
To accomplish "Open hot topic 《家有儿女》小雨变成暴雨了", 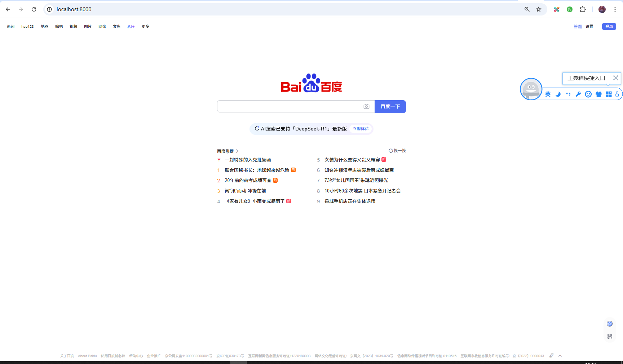I will pyautogui.click(x=255, y=201).
